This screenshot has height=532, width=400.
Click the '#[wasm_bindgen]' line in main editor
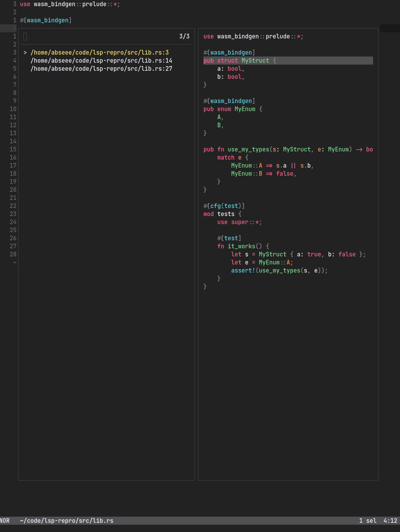[46, 20]
